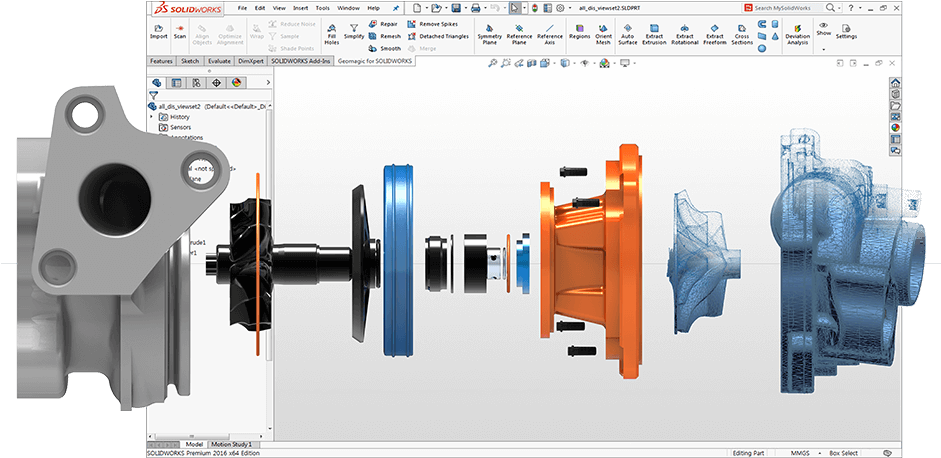Pin the menu bar with pushpin

click(x=395, y=8)
